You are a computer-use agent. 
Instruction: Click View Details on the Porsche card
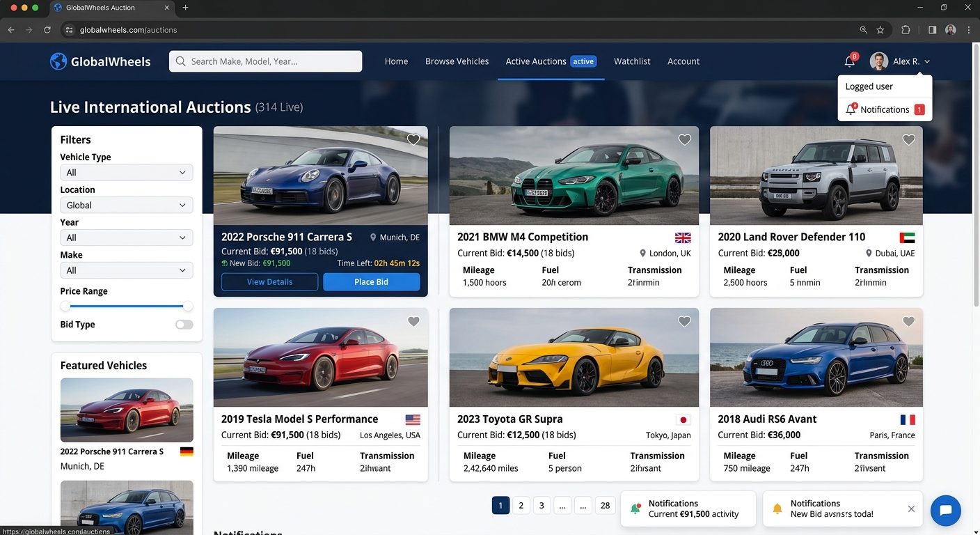(270, 282)
